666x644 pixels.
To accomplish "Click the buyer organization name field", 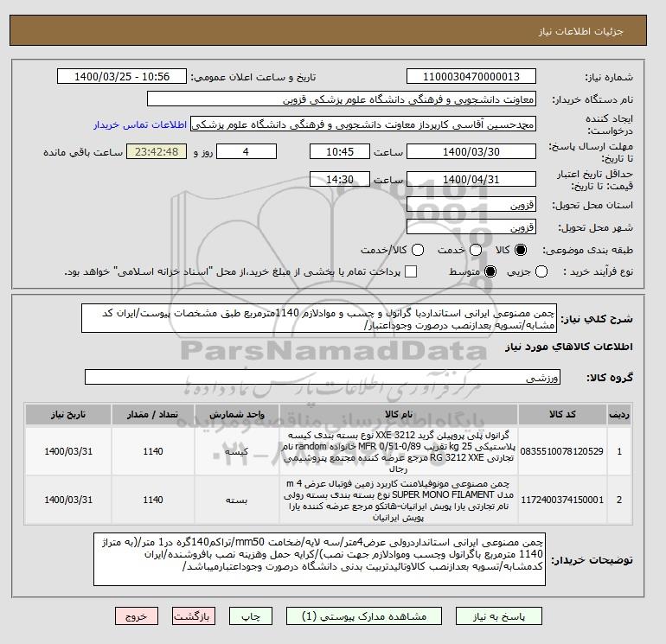I will pos(341,99).
